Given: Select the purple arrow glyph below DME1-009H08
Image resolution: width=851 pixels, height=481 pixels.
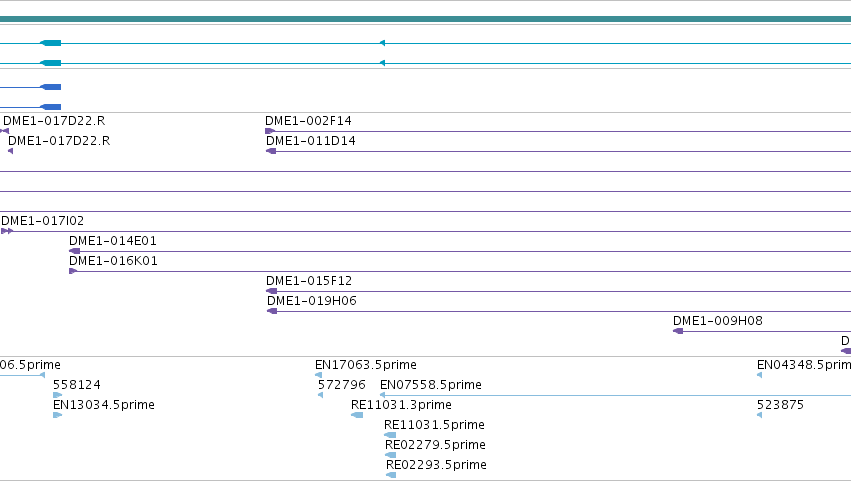Looking at the screenshot, I should [678, 331].
